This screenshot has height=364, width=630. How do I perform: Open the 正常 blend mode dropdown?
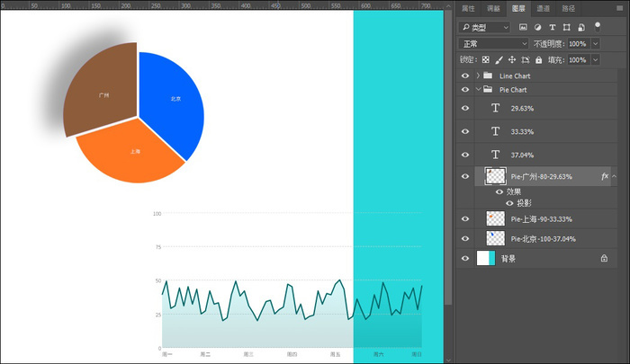click(494, 43)
